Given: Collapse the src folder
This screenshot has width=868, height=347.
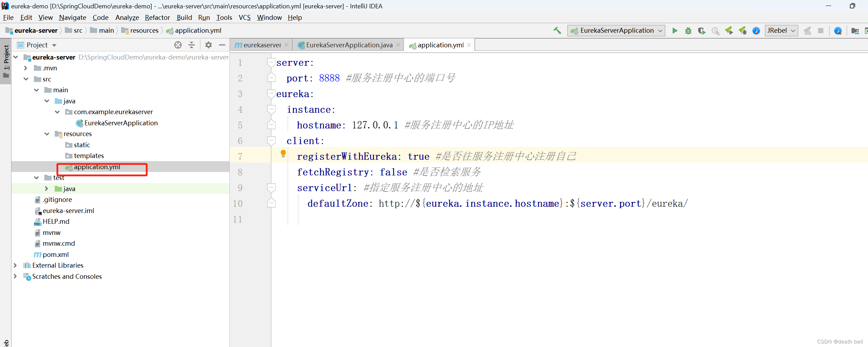Looking at the screenshot, I should [26, 79].
